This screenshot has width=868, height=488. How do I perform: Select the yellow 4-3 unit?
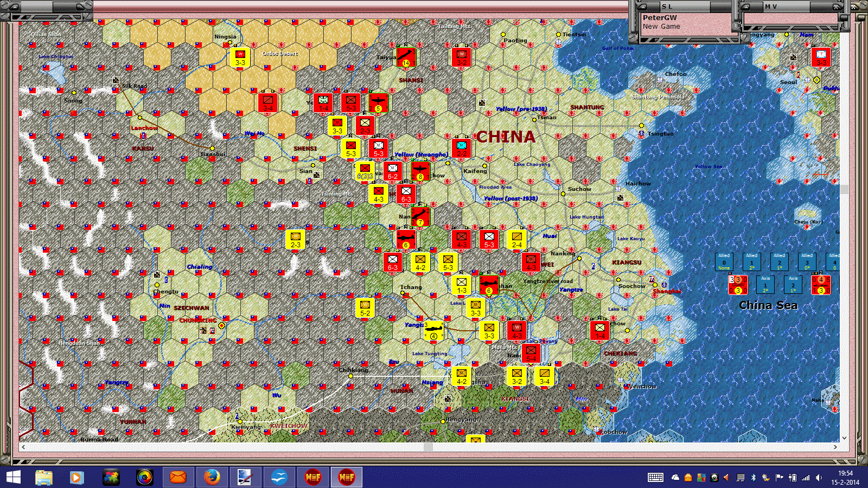pyautogui.click(x=378, y=194)
